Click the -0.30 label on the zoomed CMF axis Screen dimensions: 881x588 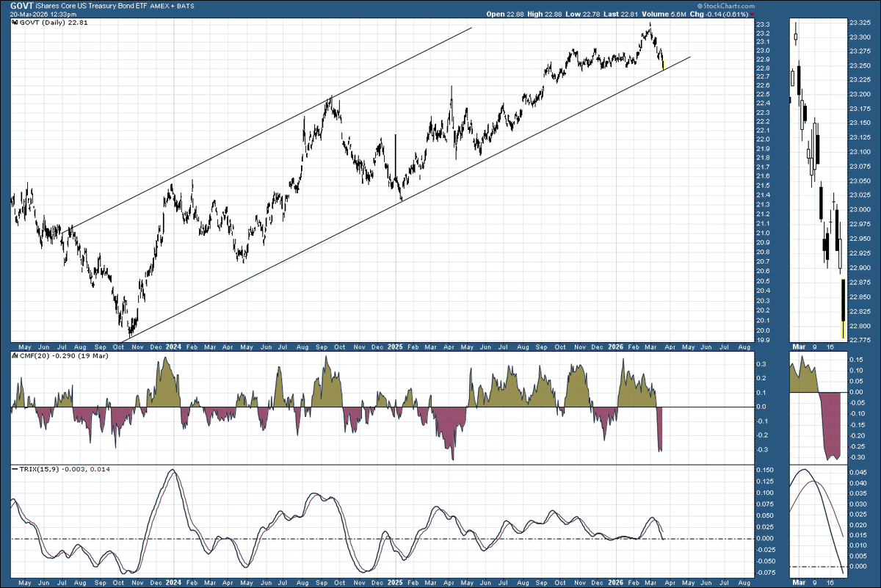pyautogui.click(x=858, y=457)
